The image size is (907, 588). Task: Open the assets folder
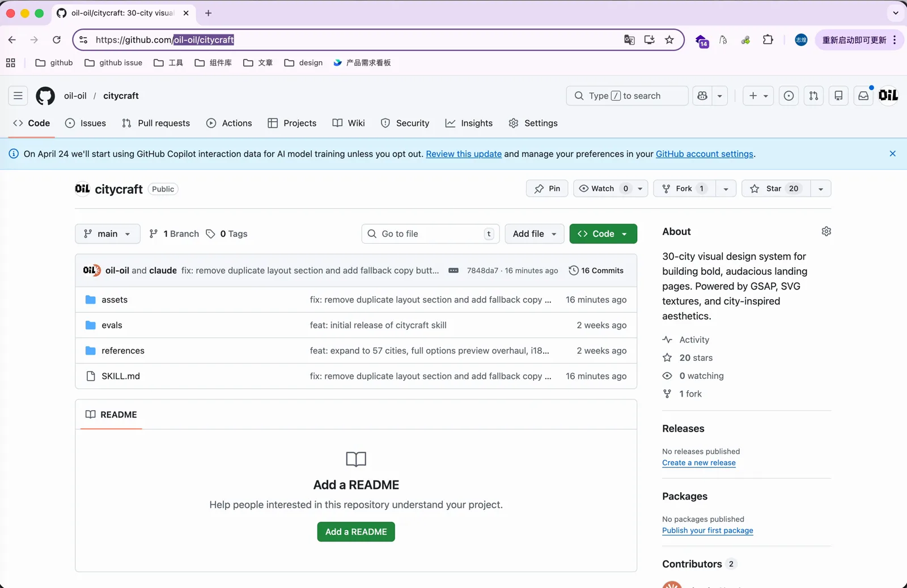[x=115, y=300]
